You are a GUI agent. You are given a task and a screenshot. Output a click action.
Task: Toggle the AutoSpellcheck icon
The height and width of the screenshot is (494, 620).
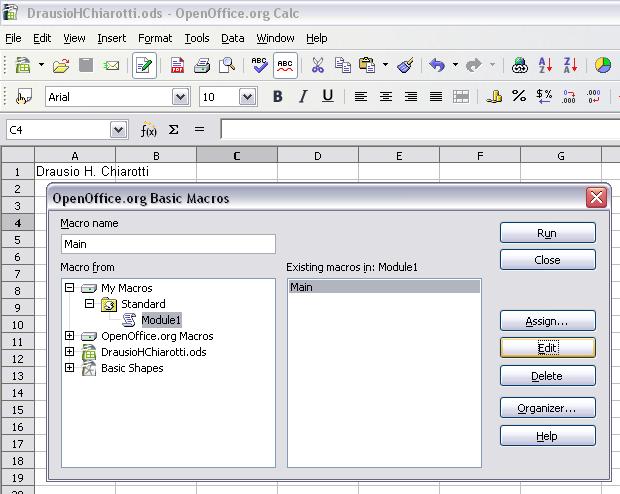click(285, 65)
